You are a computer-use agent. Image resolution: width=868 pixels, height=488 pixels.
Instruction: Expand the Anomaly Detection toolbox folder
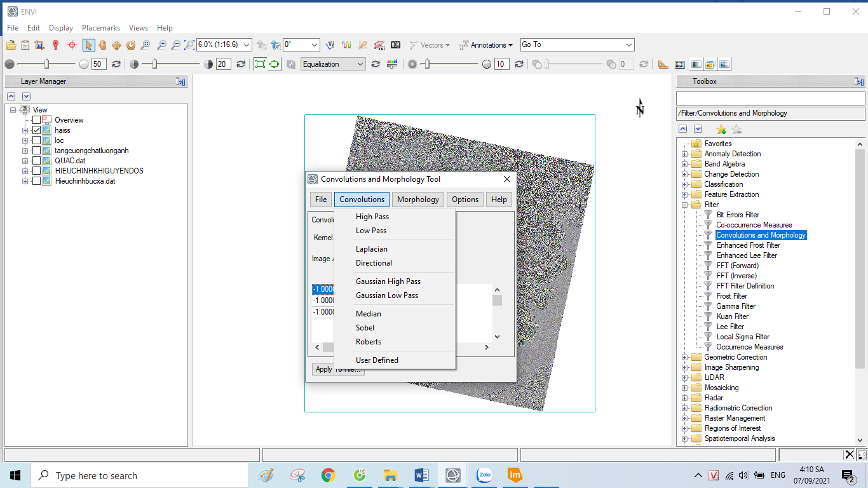[x=684, y=154]
